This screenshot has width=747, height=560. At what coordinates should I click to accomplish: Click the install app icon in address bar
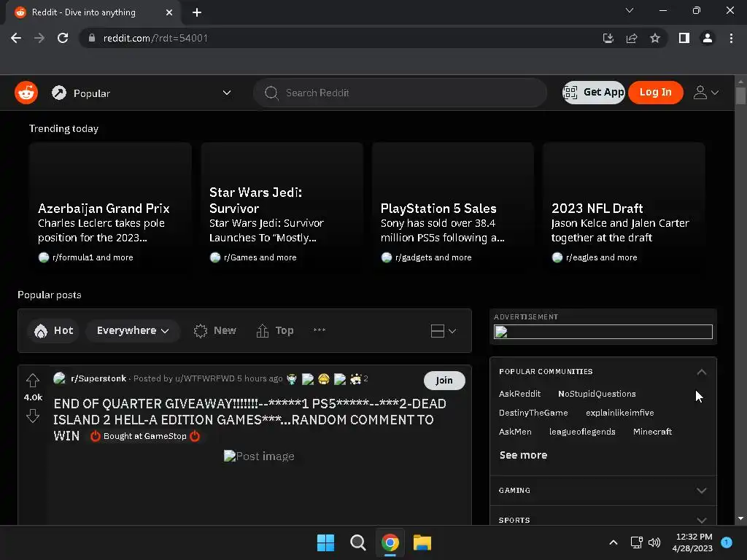(608, 38)
